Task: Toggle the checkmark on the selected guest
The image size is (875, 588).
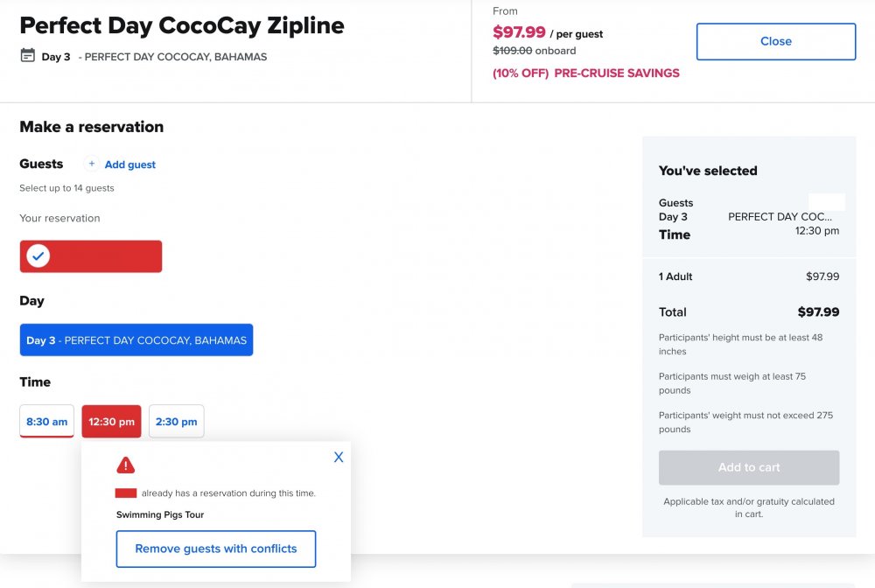Action: 38,256
